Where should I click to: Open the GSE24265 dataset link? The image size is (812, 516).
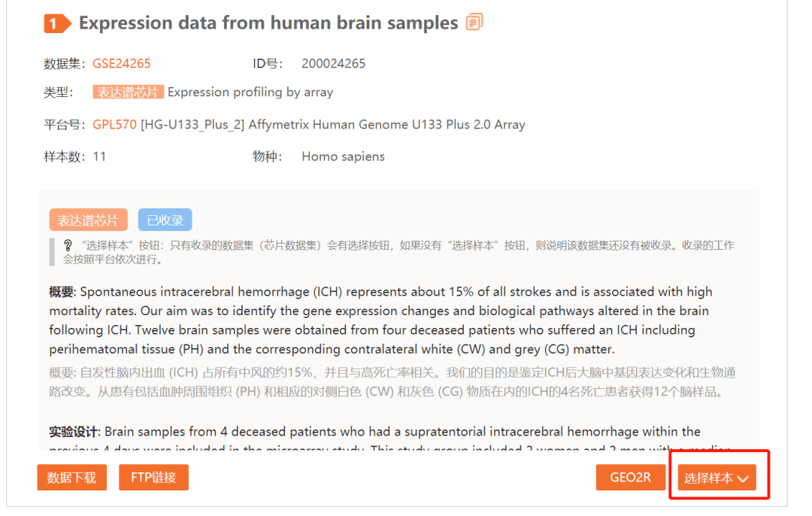coord(121,63)
